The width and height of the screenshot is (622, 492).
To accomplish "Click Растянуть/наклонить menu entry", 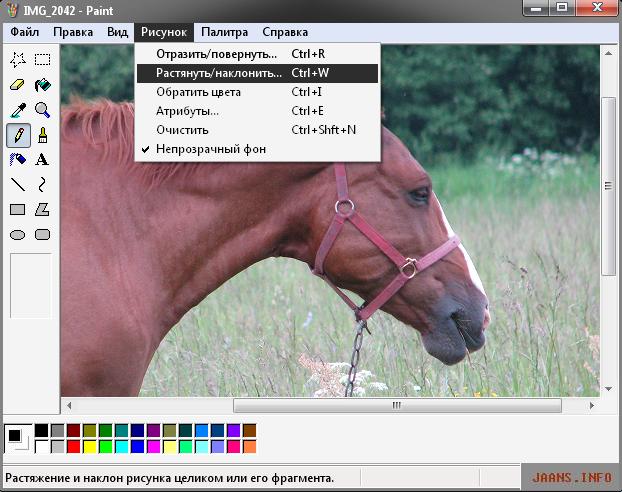I will (x=218, y=73).
